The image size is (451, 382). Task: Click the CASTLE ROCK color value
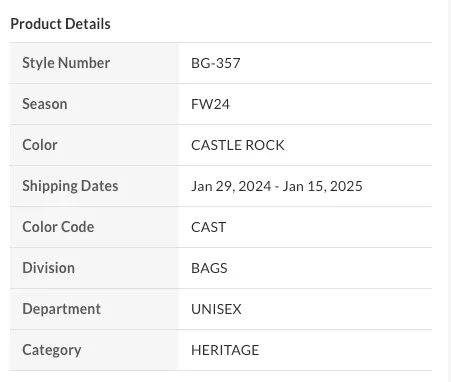tap(238, 145)
